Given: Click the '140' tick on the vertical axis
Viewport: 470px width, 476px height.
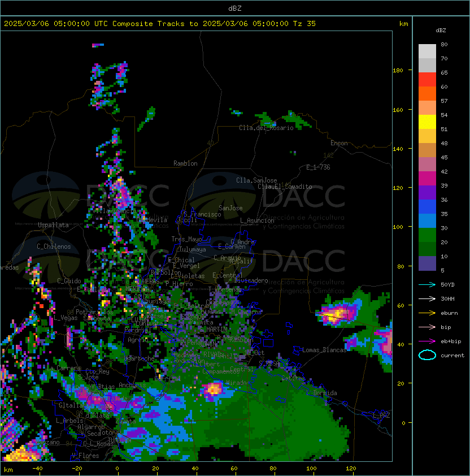Looking at the screenshot, I should coord(398,149).
